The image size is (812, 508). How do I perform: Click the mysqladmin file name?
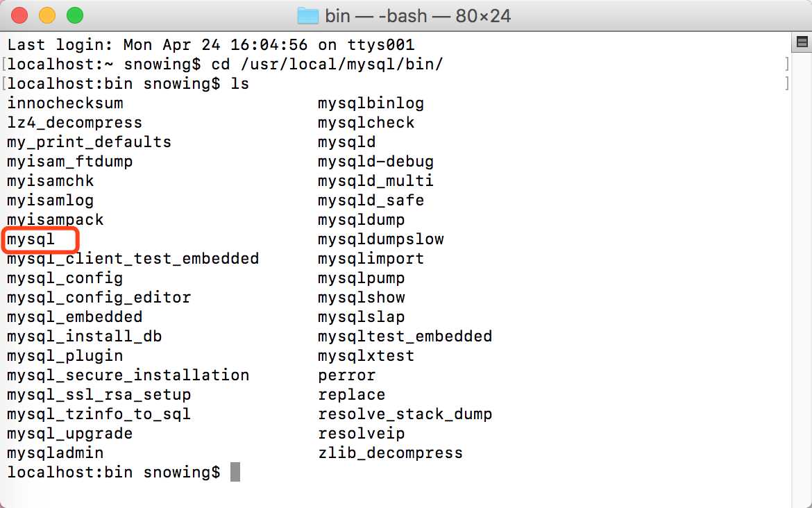click(x=56, y=453)
